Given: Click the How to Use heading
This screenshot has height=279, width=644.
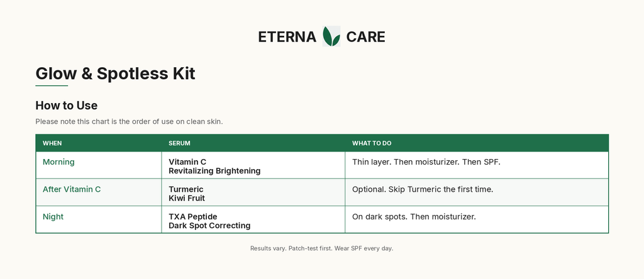Looking at the screenshot, I should coord(67,106).
